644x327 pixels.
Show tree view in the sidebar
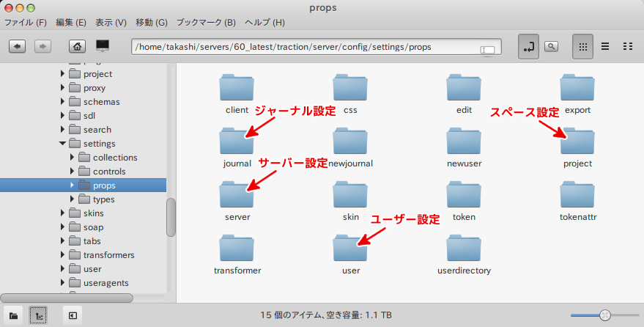39,315
